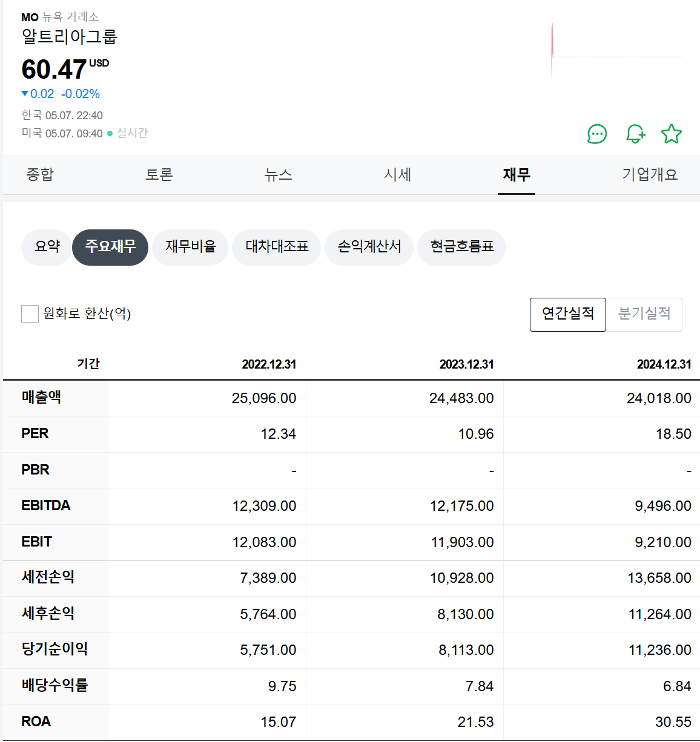This screenshot has width=700, height=742.
Task: Click the 2022.12.31 column header
Action: pos(269,364)
